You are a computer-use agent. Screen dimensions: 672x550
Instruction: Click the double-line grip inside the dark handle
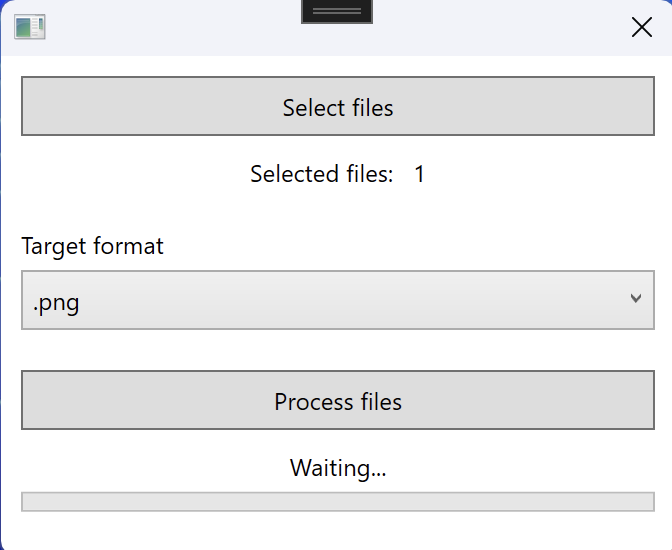pyautogui.click(x=337, y=12)
